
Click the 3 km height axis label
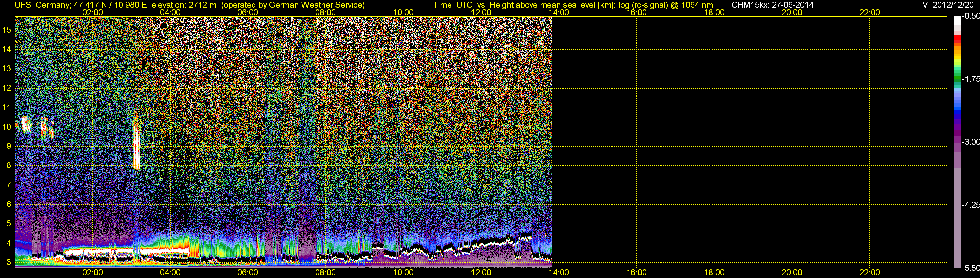tap(9, 262)
